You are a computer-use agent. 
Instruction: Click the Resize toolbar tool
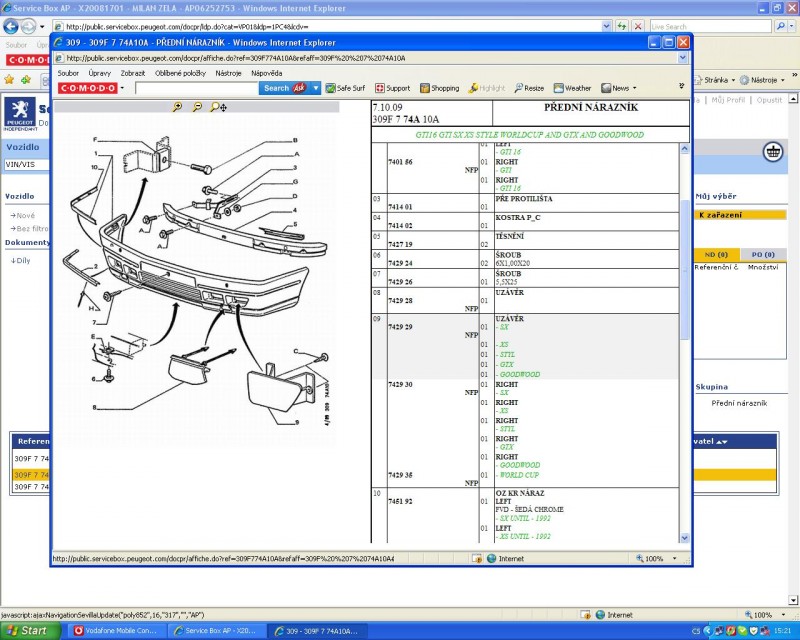pos(529,88)
